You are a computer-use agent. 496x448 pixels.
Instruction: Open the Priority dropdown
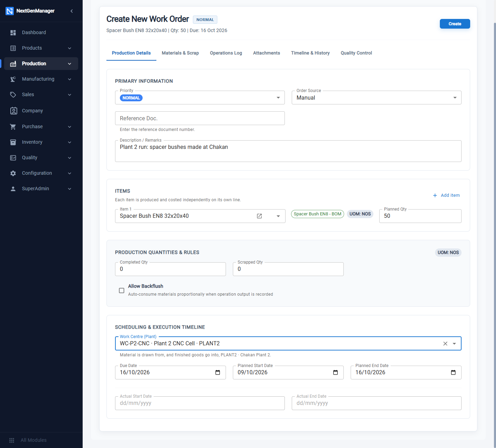(x=200, y=98)
